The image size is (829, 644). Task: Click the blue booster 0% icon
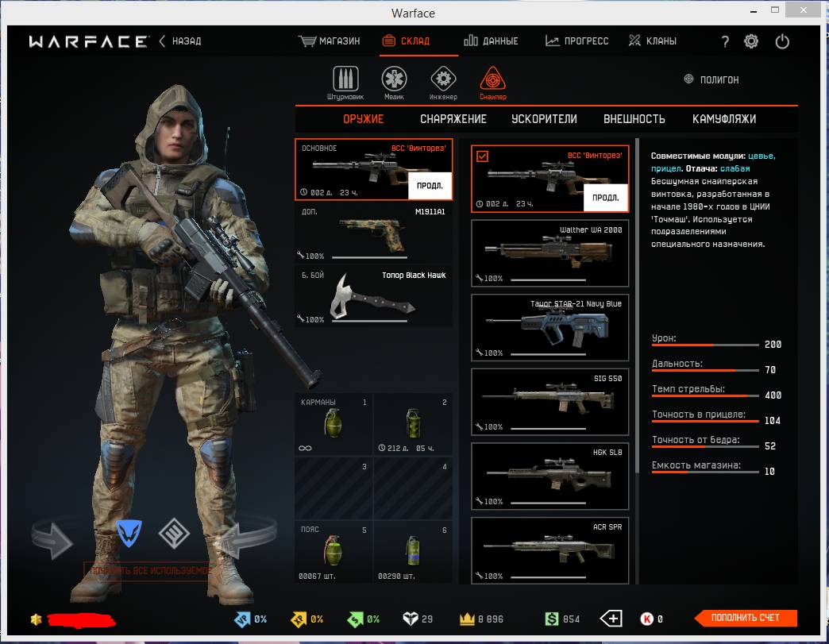(x=242, y=619)
